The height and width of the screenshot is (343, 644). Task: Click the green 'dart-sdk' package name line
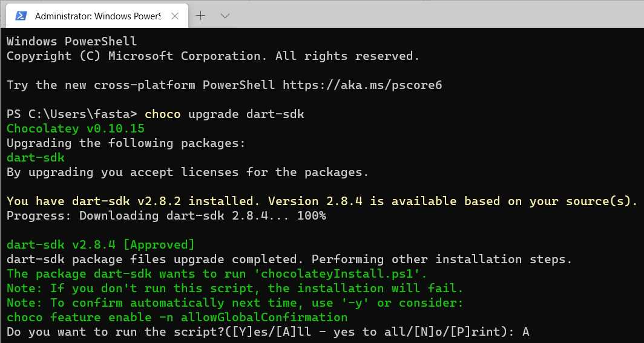click(x=35, y=157)
